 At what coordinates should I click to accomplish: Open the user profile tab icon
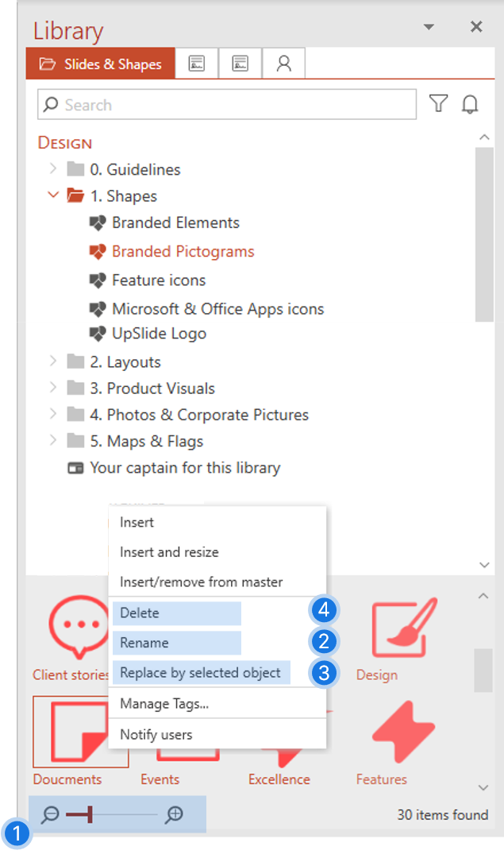point(283,64)
